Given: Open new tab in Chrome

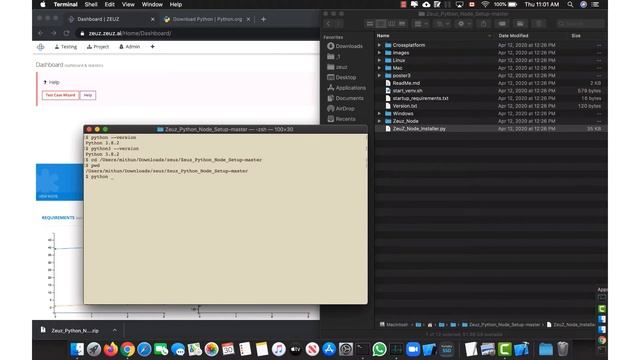Looking at the screenshot, I should click(x=263, y=19).
